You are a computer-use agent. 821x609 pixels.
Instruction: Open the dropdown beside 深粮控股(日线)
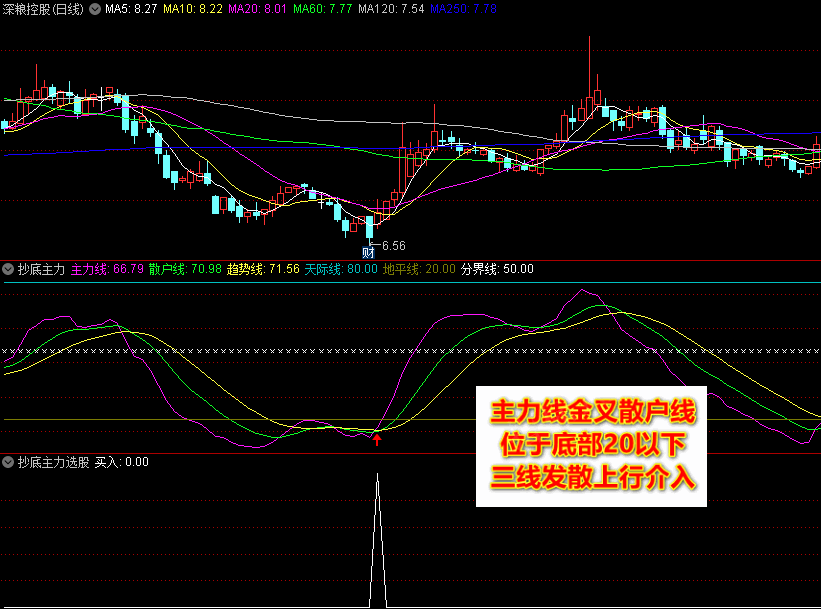coord(95,9)
